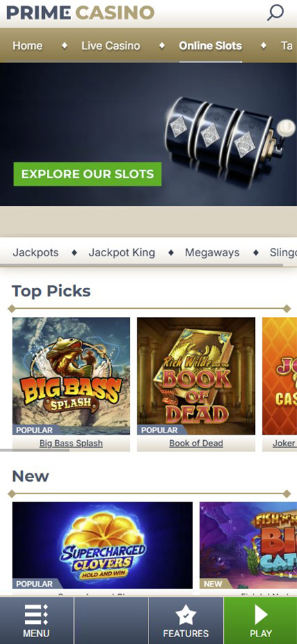Click the Explore Our Slots button

(88, 173)
